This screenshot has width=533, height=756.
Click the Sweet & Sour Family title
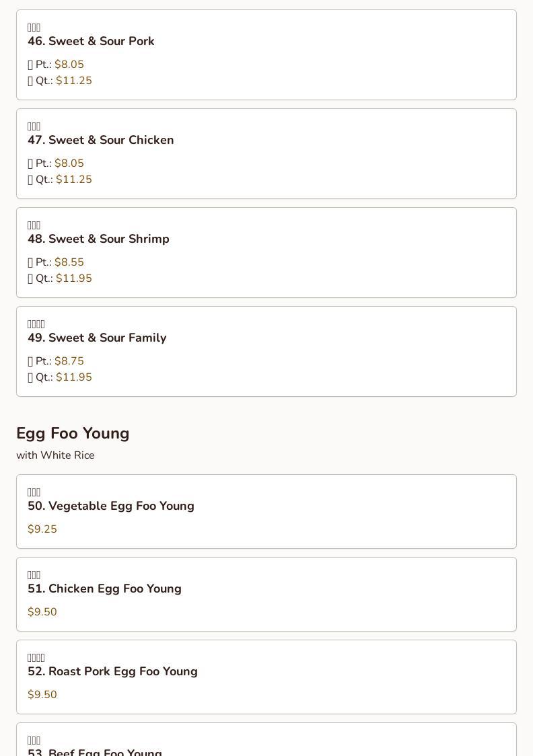(97, 338)
